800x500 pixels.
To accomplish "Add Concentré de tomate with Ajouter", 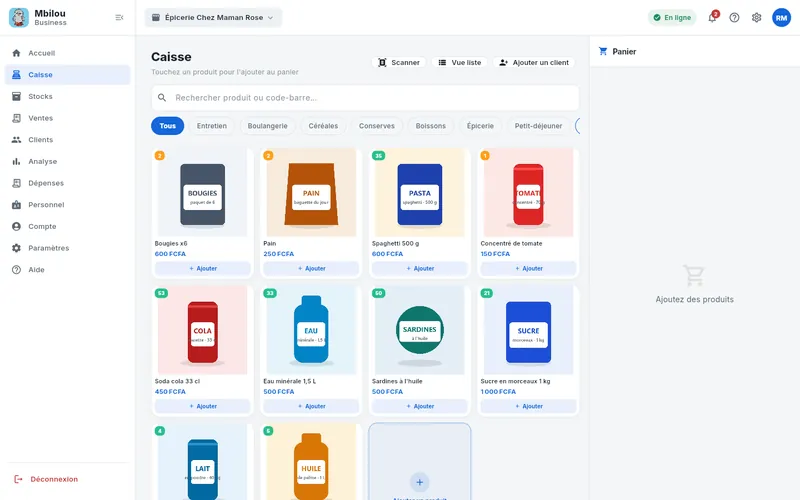I will 529,268.
